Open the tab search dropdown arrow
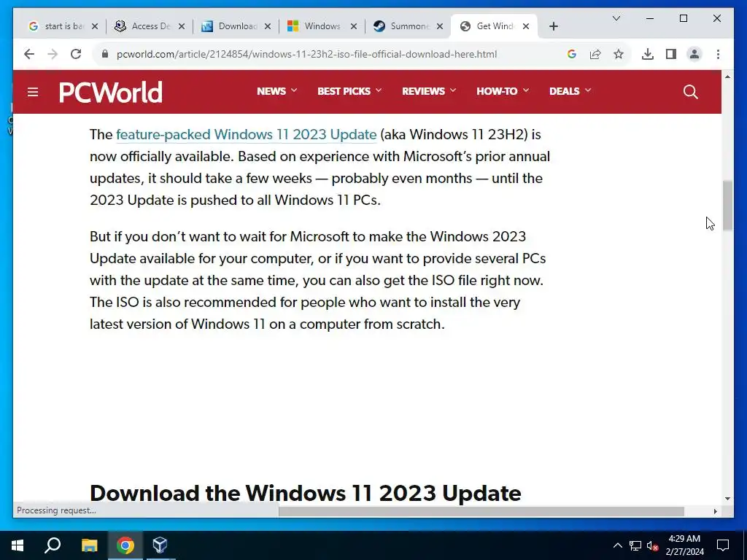The width and height of the screenshot is (747, 560). pyautogui.click(x=616, y=18)
